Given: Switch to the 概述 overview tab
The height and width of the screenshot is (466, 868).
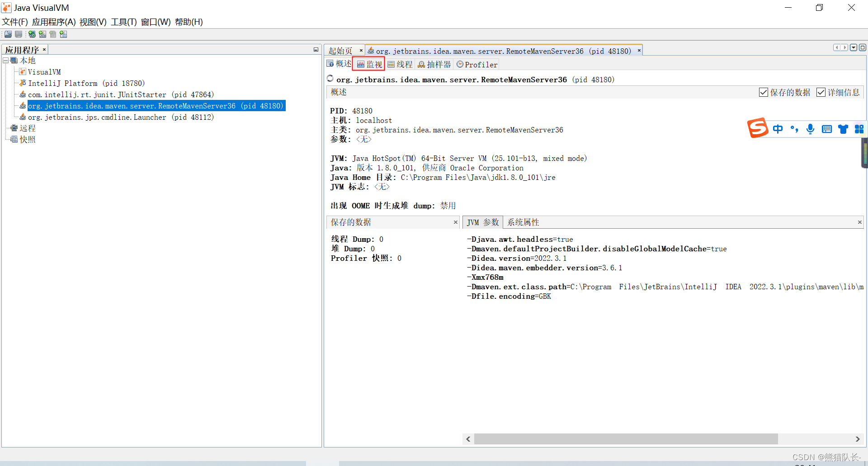Looking at the screenshot, I should [x=339, y=64].
